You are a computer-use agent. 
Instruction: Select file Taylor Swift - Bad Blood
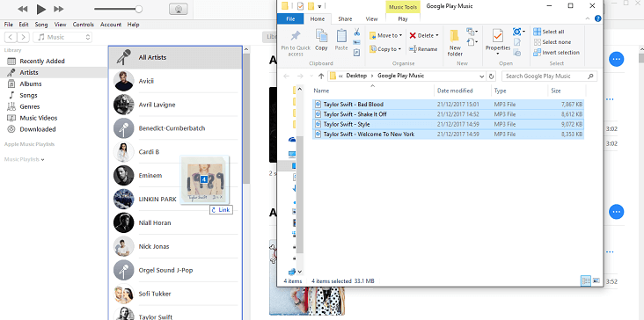click(448, 105)
